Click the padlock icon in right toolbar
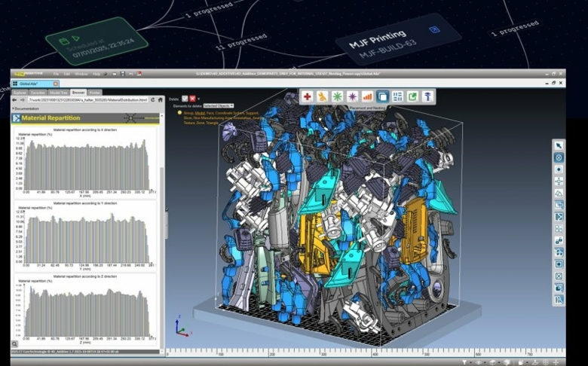The width and height of the screenshot is (588, 366). coord(559,240)
